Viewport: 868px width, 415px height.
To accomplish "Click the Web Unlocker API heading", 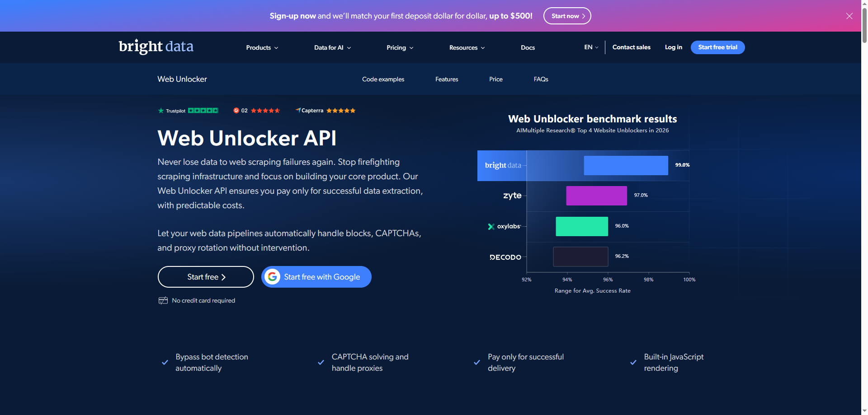I will pos(247,138).
